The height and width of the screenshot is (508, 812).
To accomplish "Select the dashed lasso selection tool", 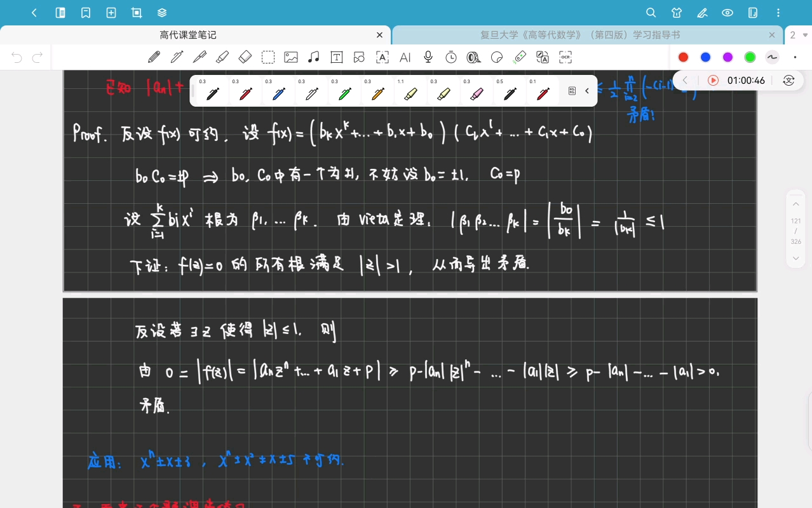I will (268, 57).
